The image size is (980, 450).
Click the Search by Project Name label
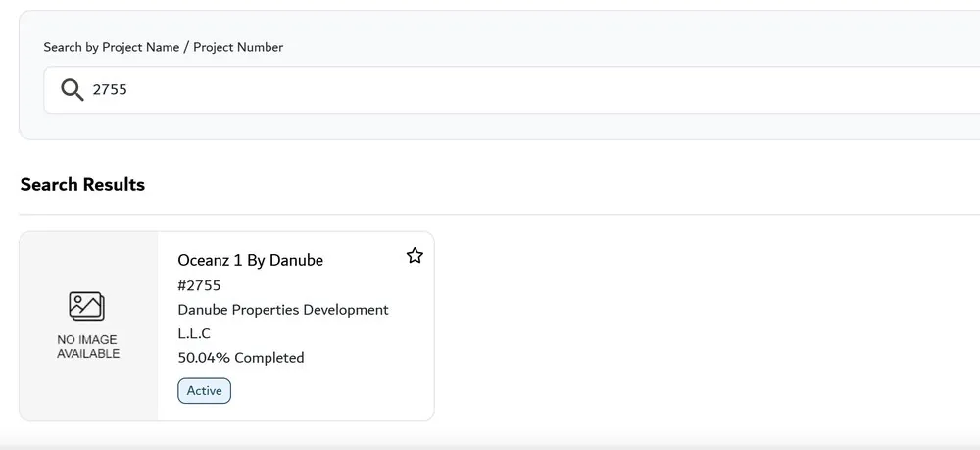(163, 47)
